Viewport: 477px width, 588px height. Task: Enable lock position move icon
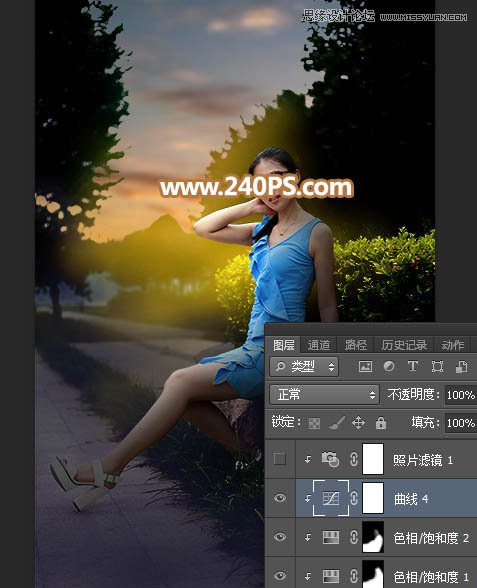pos(358,423)
